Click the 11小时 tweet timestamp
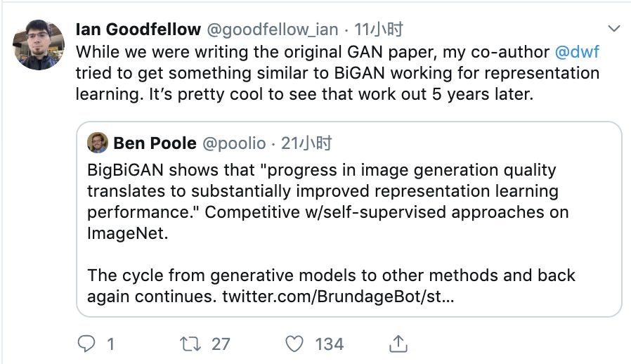631x364 pixels. [378, 30]
